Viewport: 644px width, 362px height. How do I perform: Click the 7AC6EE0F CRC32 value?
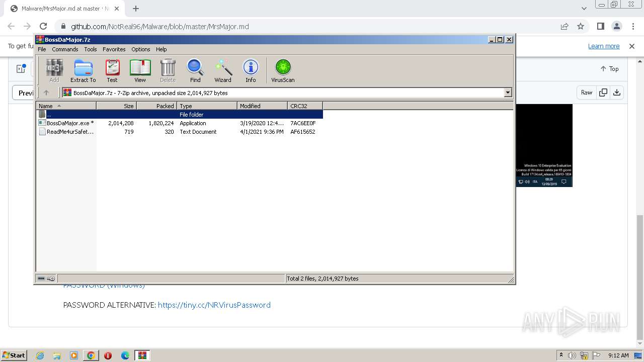303,123
